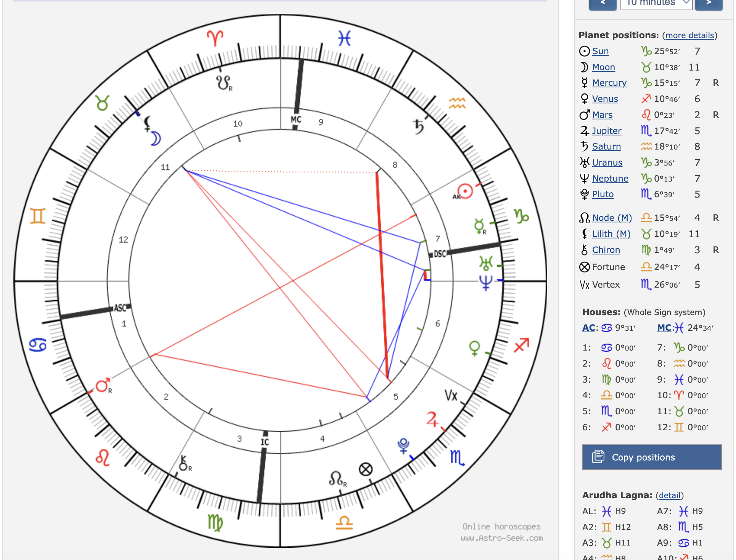
Task: Click the Chiron symbol in chart wheel
Action: 184,463
